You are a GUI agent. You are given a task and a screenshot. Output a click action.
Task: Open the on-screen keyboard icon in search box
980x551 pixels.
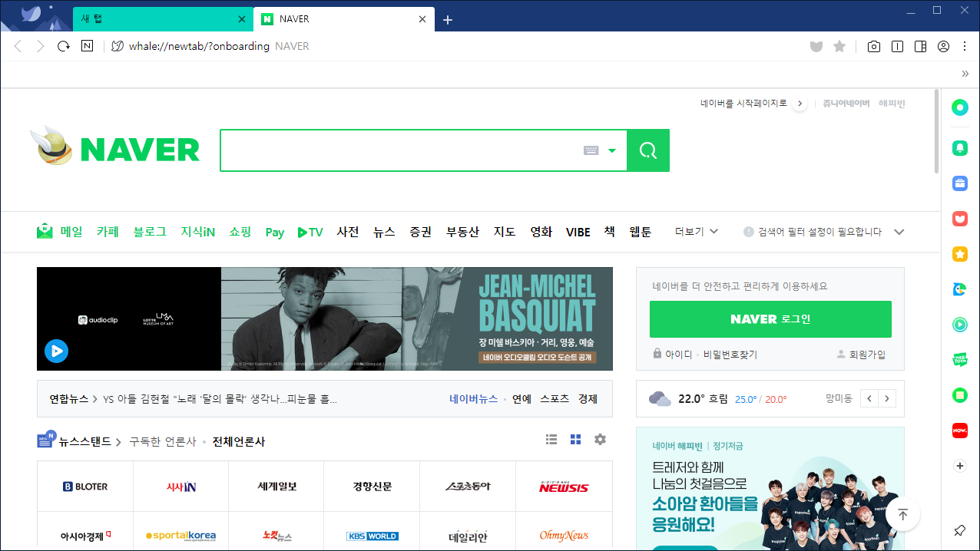591,150
